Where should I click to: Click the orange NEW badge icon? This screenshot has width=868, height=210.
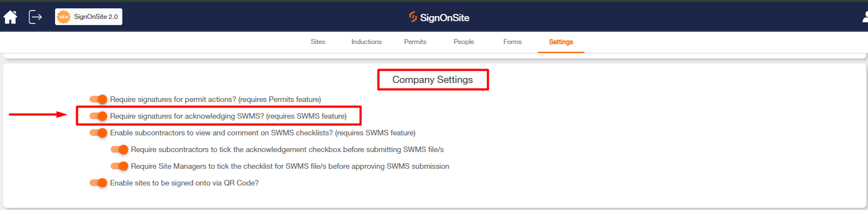click(64, 17)
